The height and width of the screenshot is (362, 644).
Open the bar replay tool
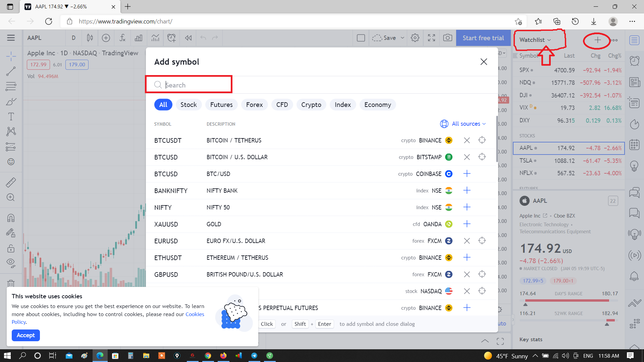point(188,38)
